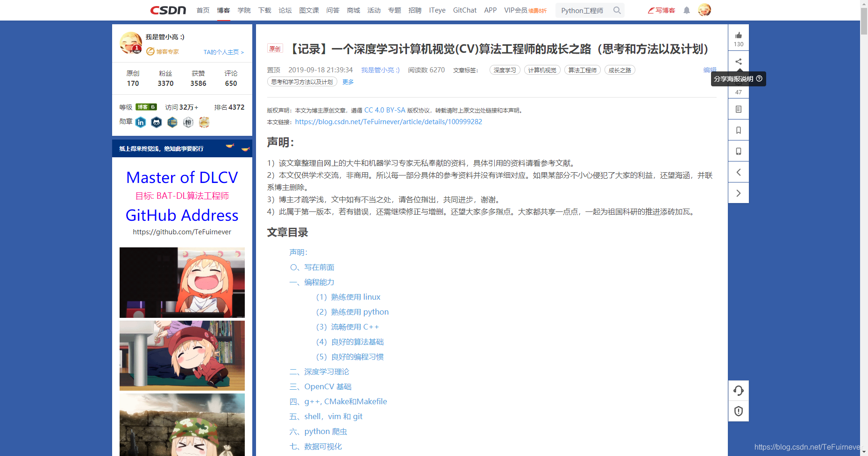The image size is (868, 456).
Task: Click the report shield icon
Action: (738, 411)
